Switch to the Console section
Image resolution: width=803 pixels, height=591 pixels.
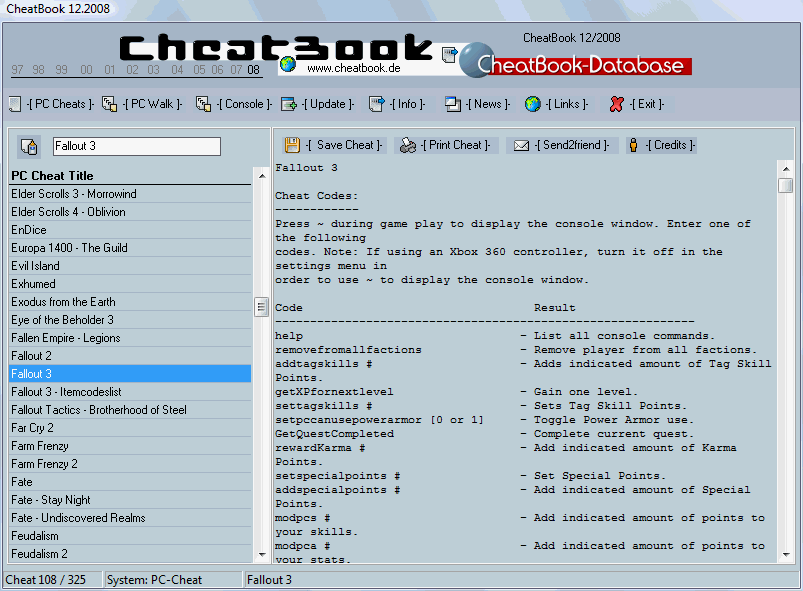pyautogui.click(x=244, y=104)
